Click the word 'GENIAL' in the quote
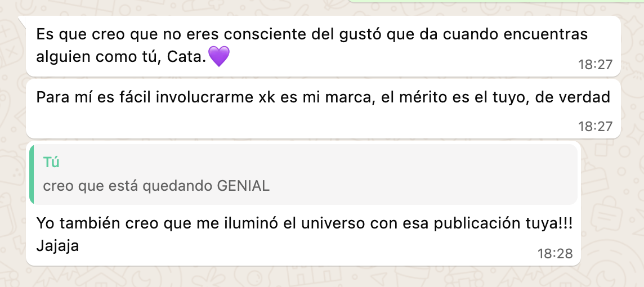The image size is (644, 287). (x=243, y=186)
